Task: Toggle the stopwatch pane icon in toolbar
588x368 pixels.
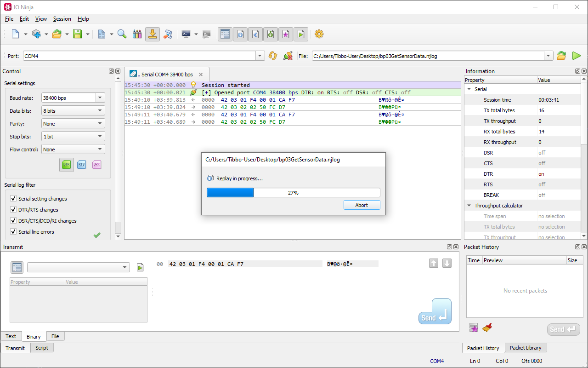Action: pos(271,34)
